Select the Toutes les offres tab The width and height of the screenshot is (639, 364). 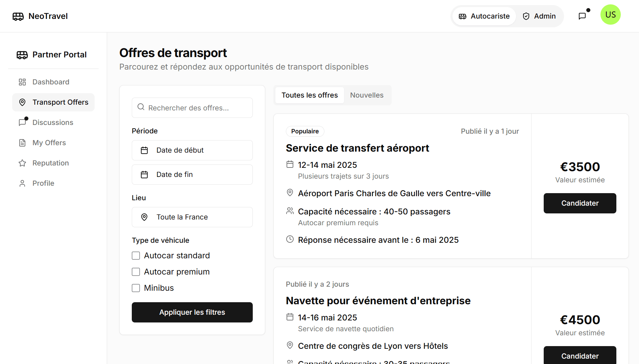click(310, 95)
